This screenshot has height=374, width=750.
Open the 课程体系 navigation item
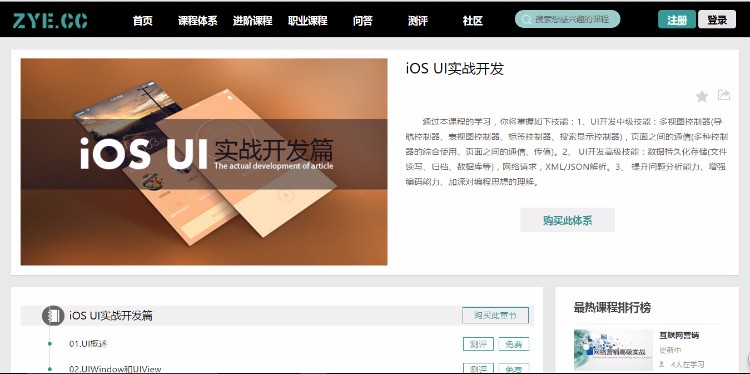point(198,21)
